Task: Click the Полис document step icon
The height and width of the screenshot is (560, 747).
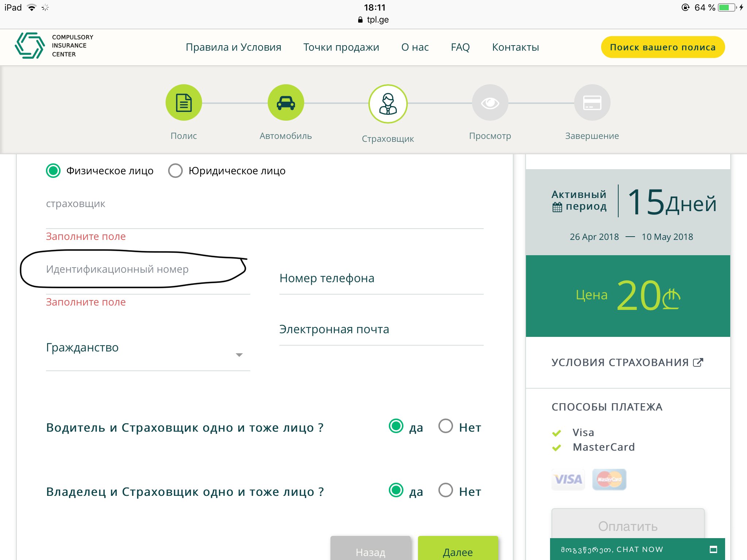Action: click(x=183, y=103)
